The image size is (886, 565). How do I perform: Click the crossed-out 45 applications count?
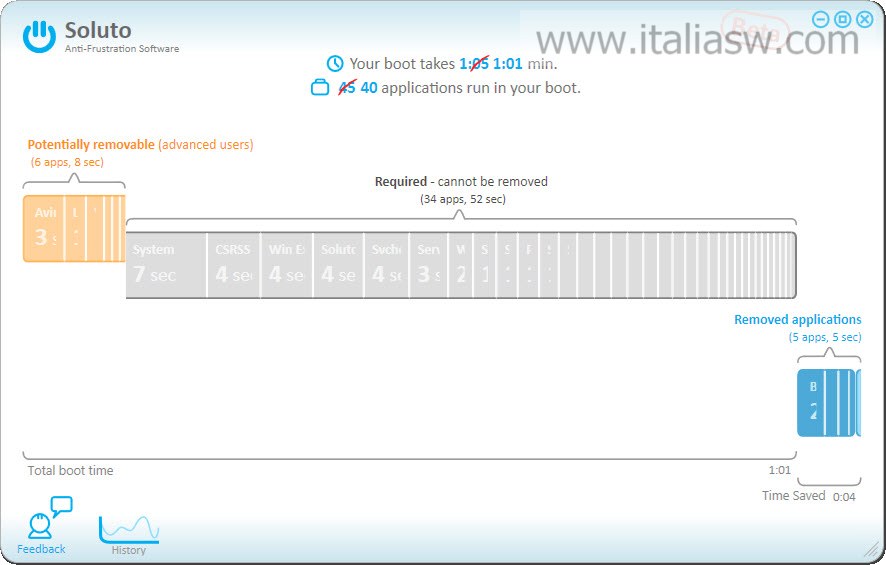(x=347, y=88)
